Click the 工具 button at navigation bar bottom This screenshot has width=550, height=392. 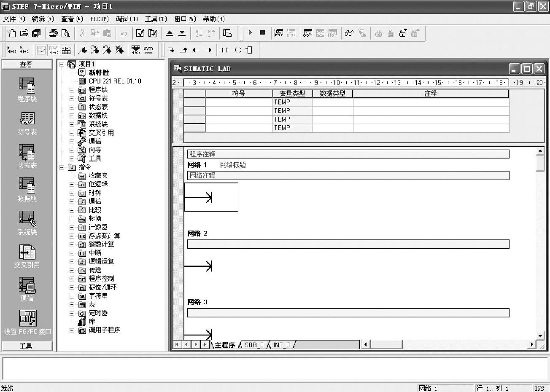(x=27, y=346)
